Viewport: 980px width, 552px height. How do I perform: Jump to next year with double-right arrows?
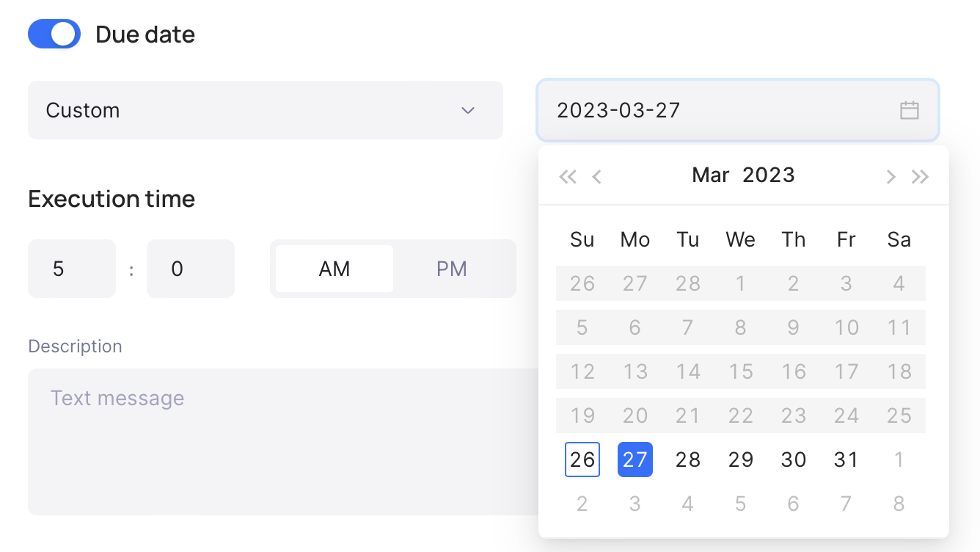(x=920, y=176)
